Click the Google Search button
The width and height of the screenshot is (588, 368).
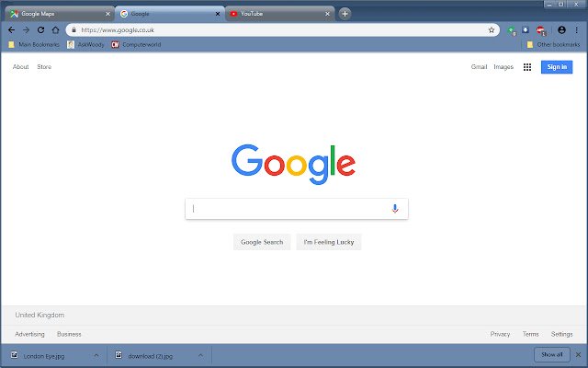(x=262, y=242)
